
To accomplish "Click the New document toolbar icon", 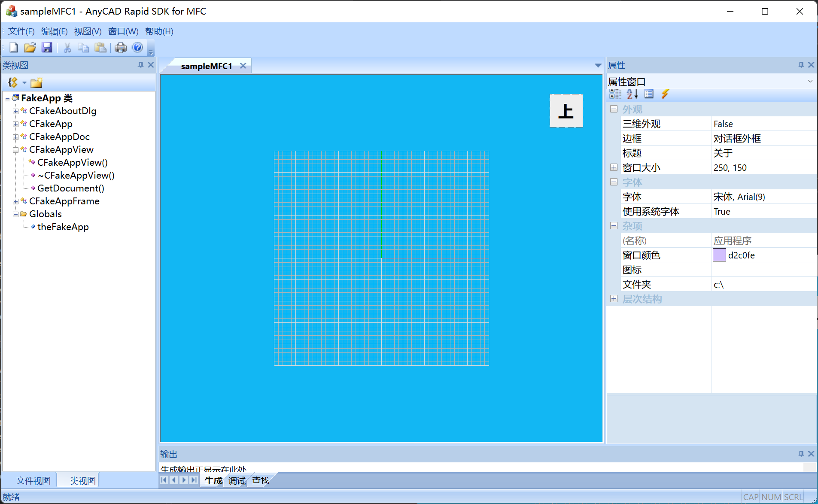I will [x=14, y=48].
